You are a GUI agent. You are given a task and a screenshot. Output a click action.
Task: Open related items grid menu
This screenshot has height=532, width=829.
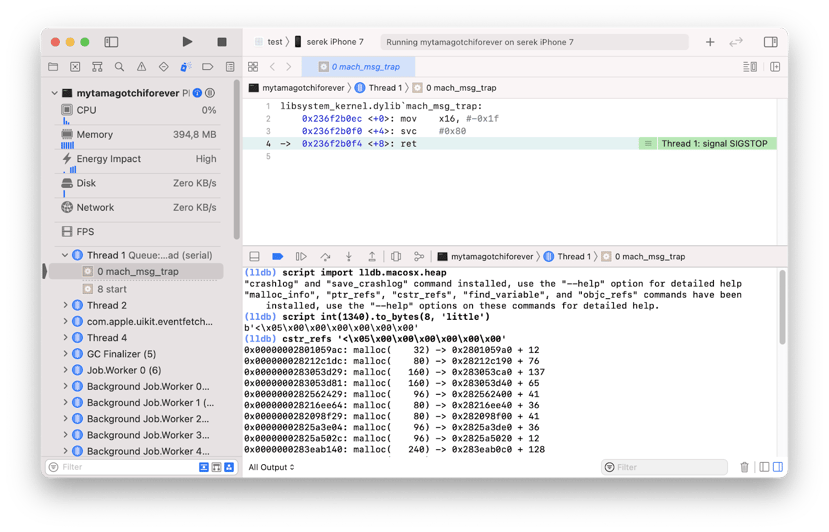point(253,67)
